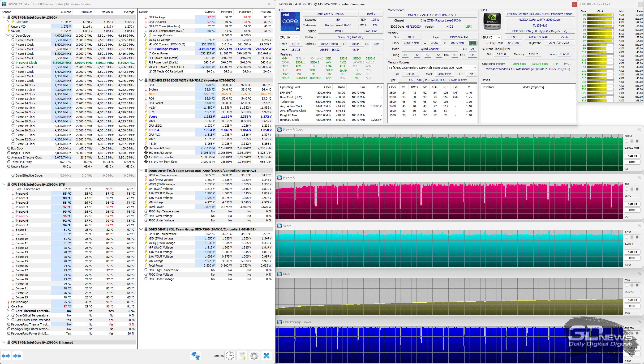Toggle dark gray square in P-core 5 graph
Image resolution: width=644 pixels, height=364 pixels.
[x=637, y=189]
